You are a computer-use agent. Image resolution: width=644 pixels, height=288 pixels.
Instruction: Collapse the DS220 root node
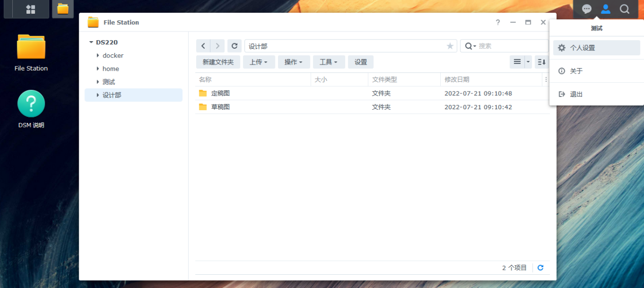(x=91, y=42)
